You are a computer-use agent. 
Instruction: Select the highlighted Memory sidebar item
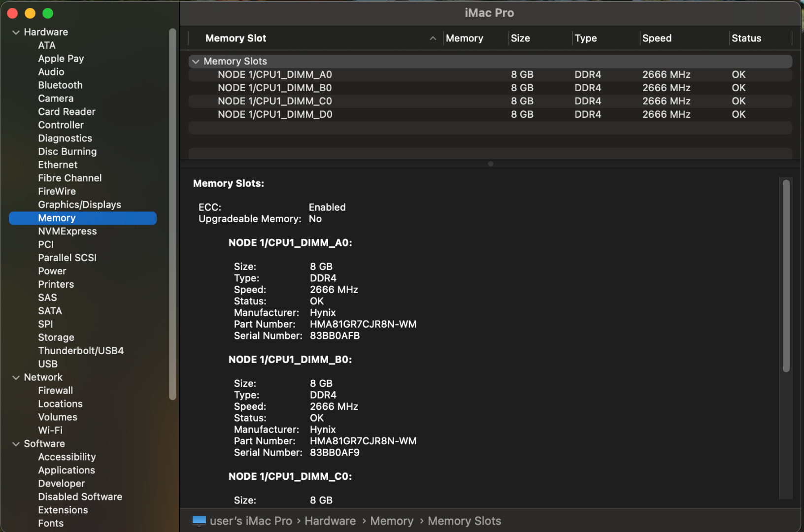83,218
